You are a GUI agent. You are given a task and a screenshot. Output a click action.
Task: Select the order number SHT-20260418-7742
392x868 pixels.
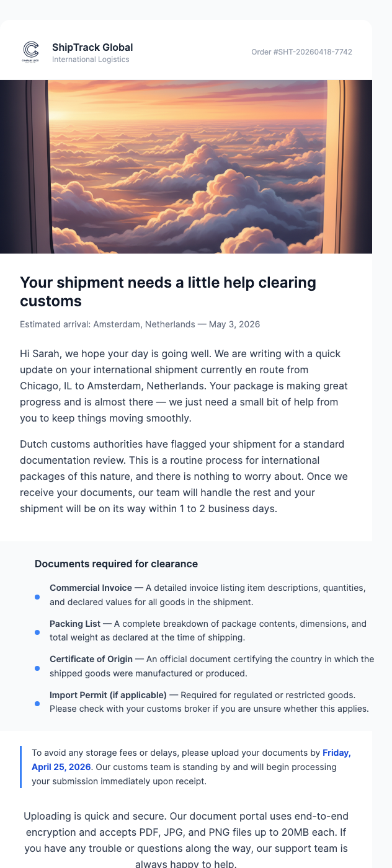click(301, 52)
